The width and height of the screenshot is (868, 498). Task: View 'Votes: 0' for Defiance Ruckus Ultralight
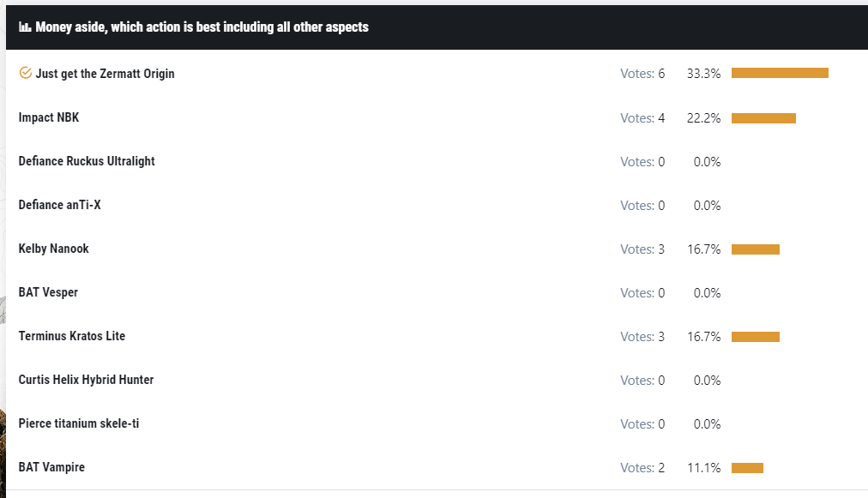tap(642, 162)
